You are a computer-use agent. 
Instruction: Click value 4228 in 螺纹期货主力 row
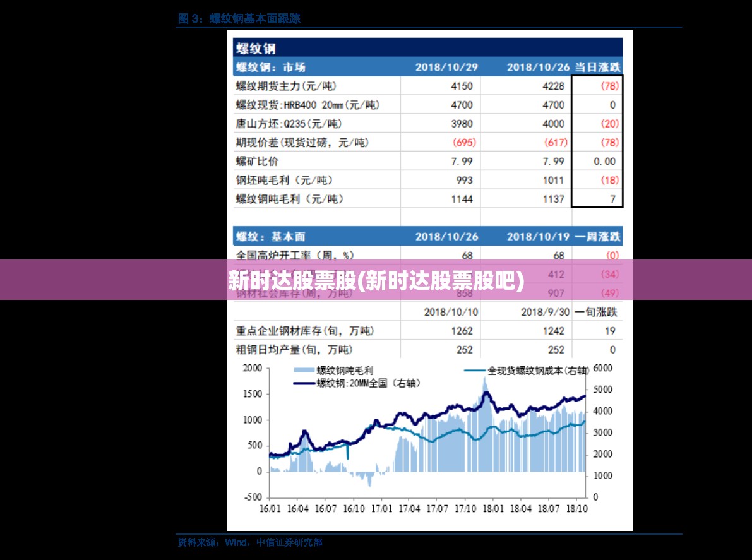(x=553, y=86)
